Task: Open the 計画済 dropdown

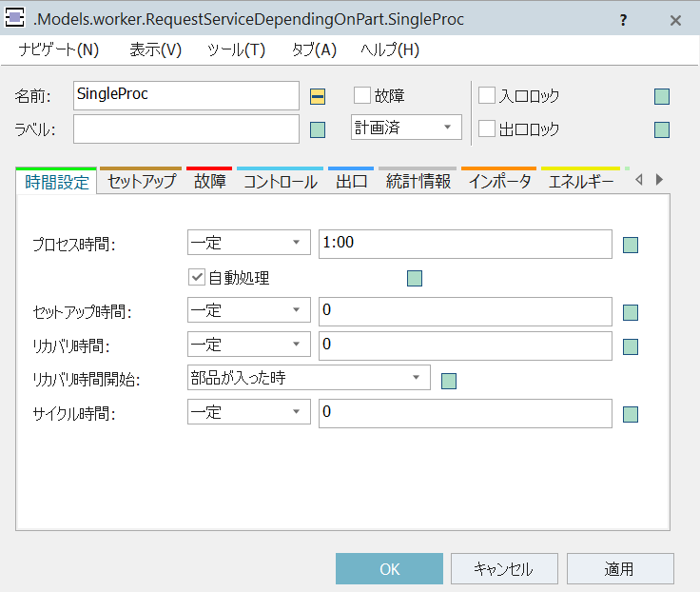Action: point(406,128)
